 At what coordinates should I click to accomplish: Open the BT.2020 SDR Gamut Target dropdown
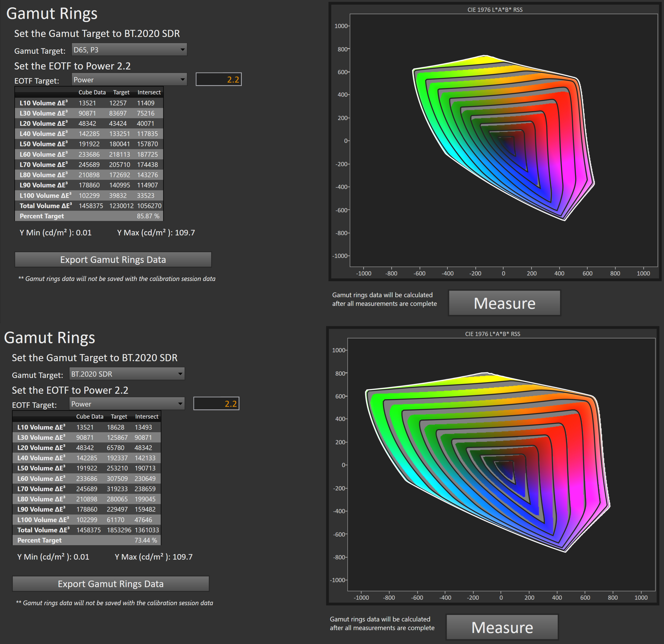127,374
